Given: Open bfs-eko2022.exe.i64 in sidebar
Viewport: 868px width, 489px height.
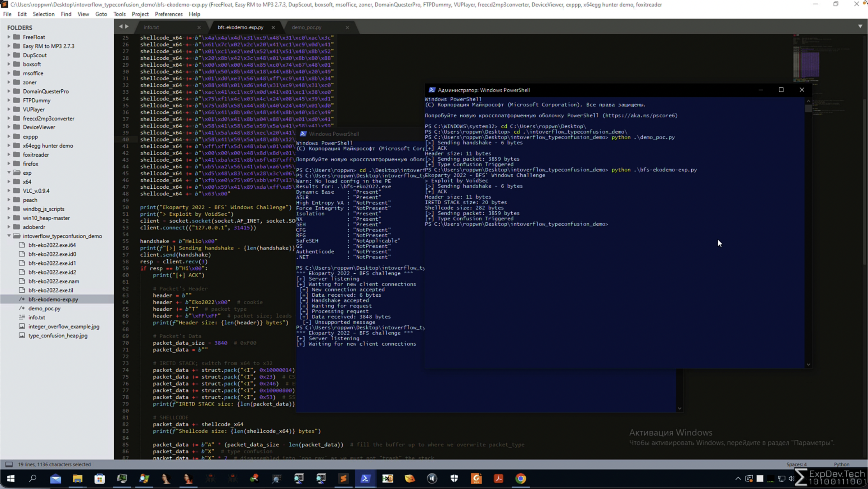Looking at the screenshot, I should [x=52, y=245].
